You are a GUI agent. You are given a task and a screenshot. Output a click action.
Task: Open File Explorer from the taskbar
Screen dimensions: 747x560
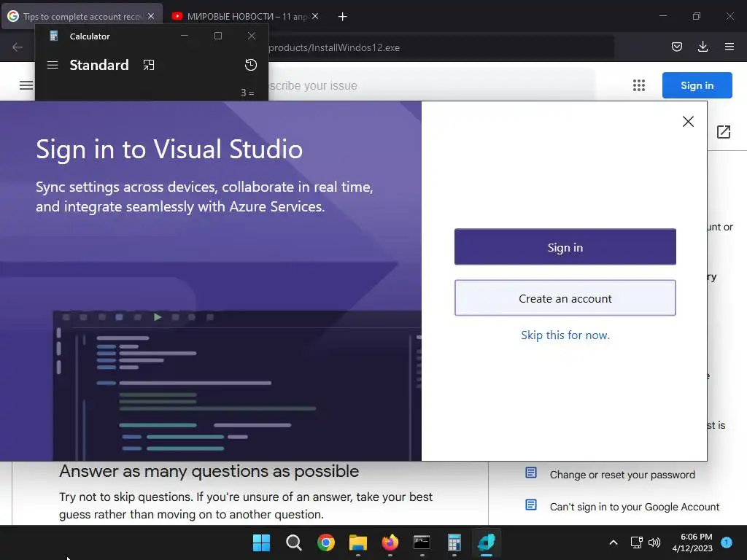tap(357, 542)
